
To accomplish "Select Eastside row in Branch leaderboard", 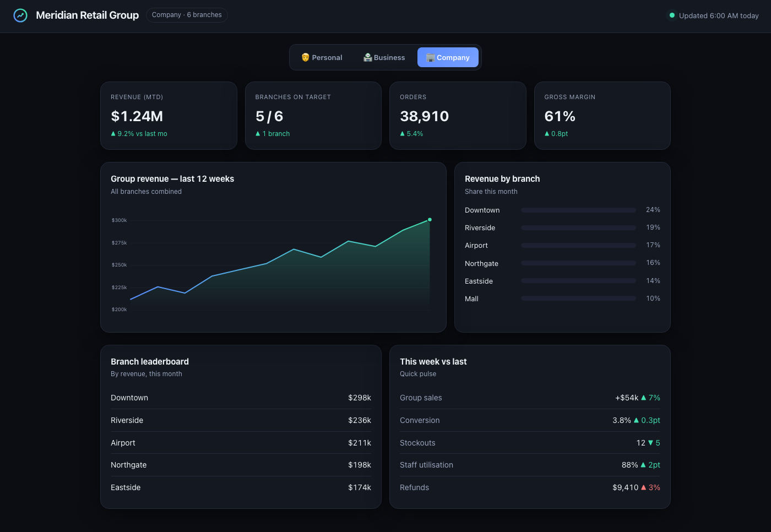I will [241, 487].
